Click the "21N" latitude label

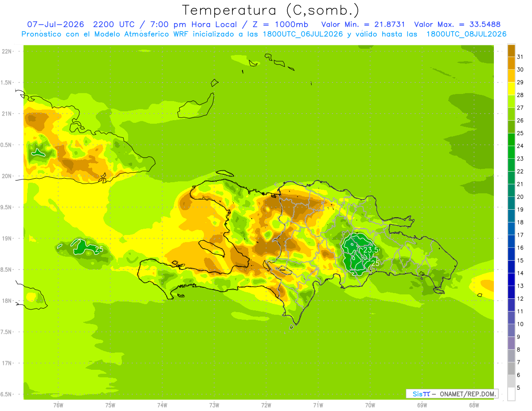(x=8, y=114)
